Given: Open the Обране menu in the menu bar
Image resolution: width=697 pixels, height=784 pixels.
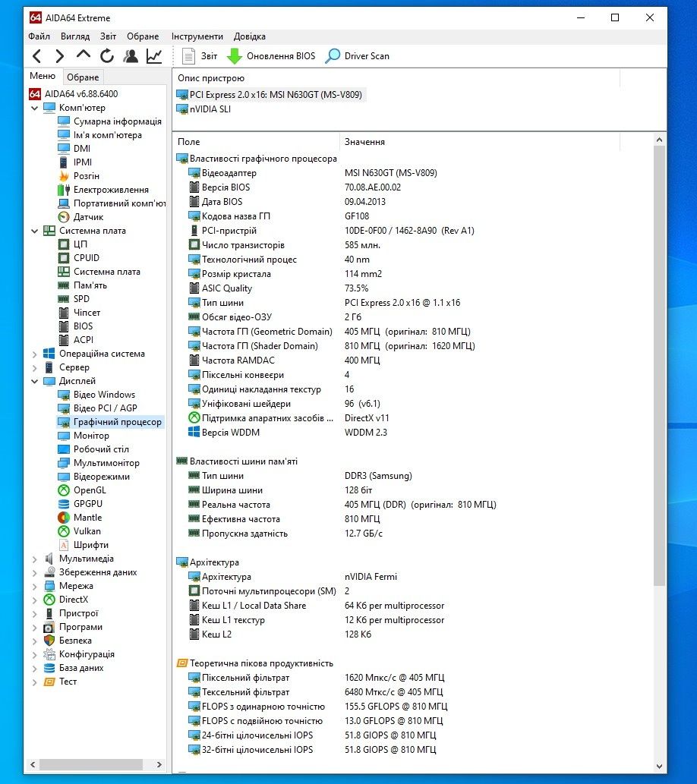Looking at the screenshot, I should click(x=143, y=36).
